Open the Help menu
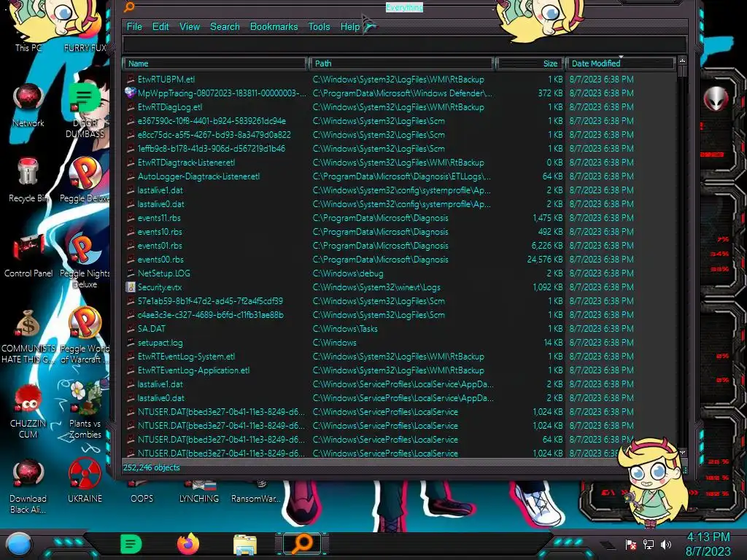This screenshot has height=560, width=747. click(x=350, y=27)
